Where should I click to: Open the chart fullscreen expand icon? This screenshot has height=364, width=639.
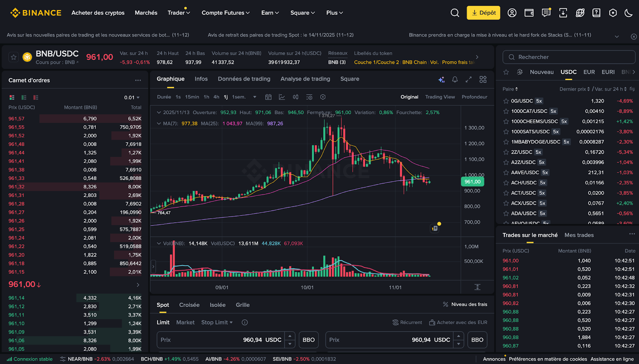pos(468,79)
